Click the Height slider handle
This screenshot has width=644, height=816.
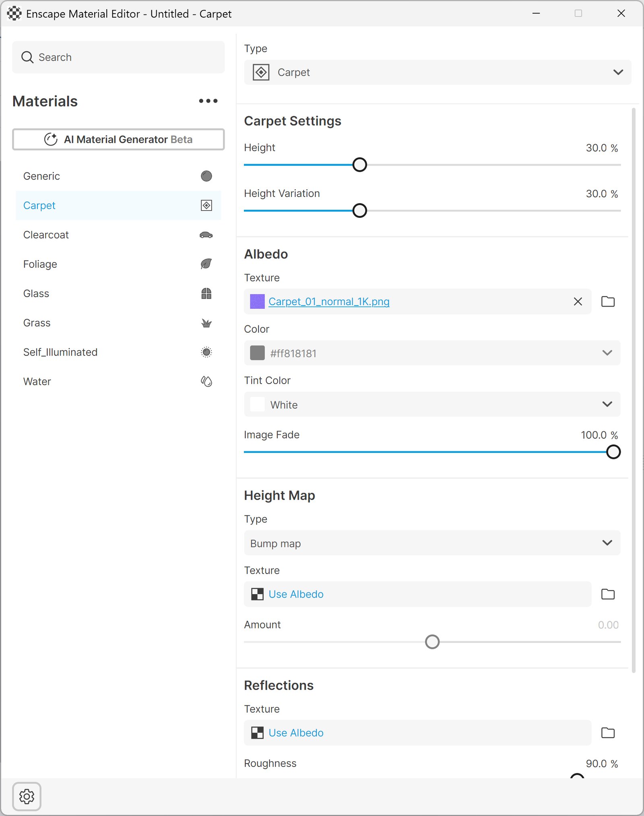(x=359, y=165)
